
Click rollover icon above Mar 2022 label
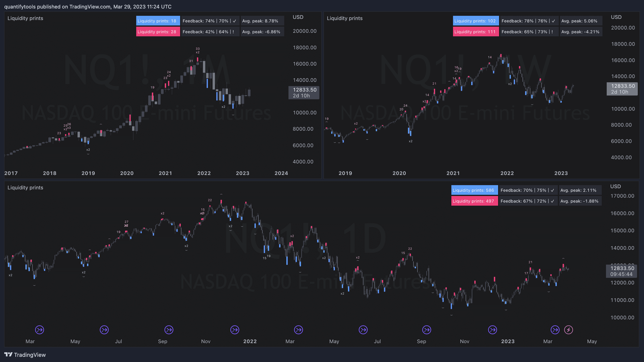[x=298, y=330]
